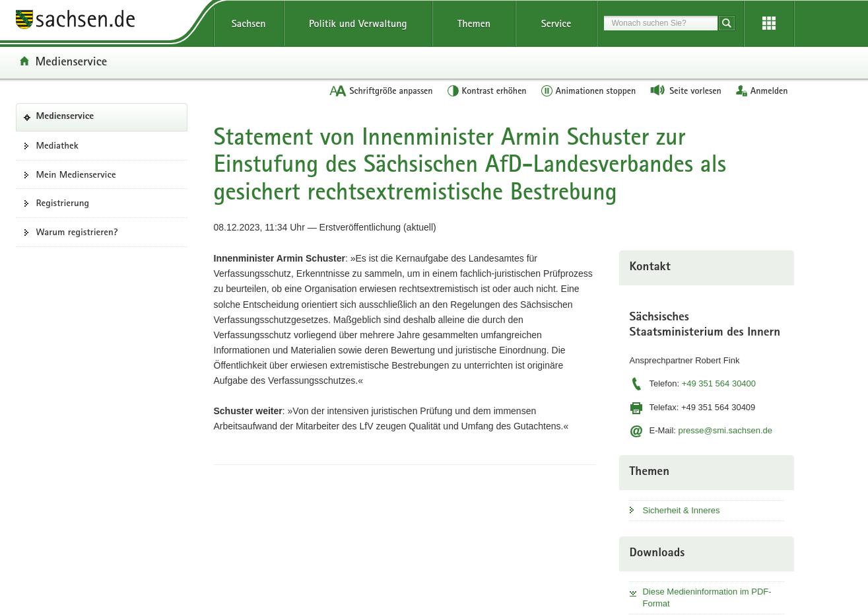
Task: Click the Schriftgröße anpassen icon
Action: point(338,90)
